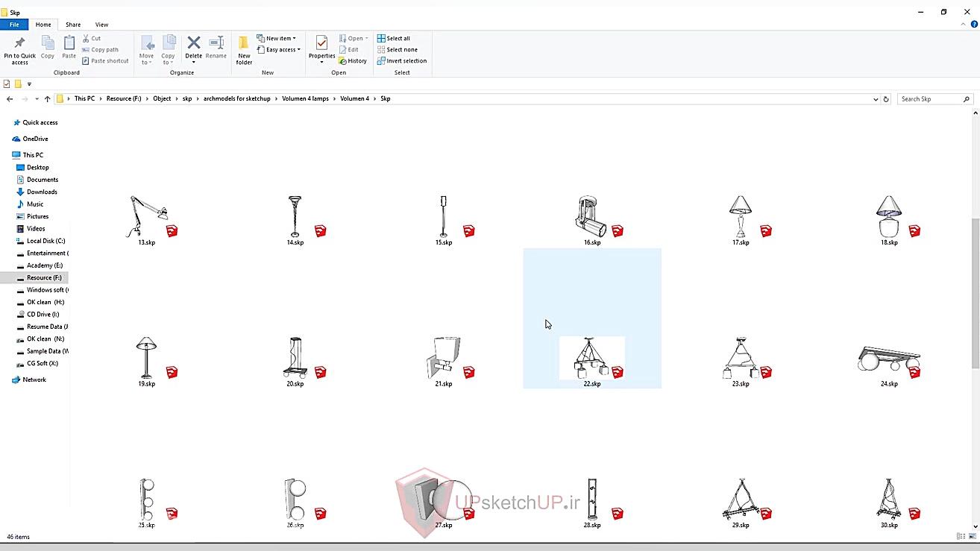Click Select none in ribbon

[397, 49]
